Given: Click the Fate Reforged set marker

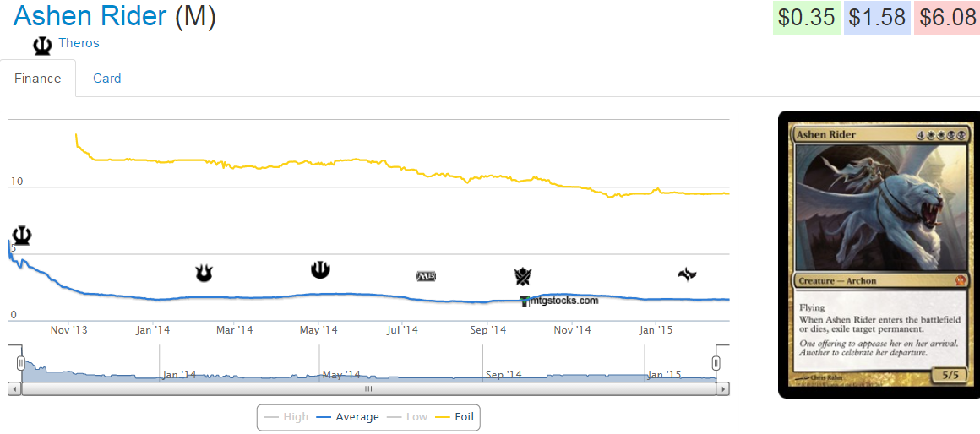Looking at the screenshot, I should (687, 274).
